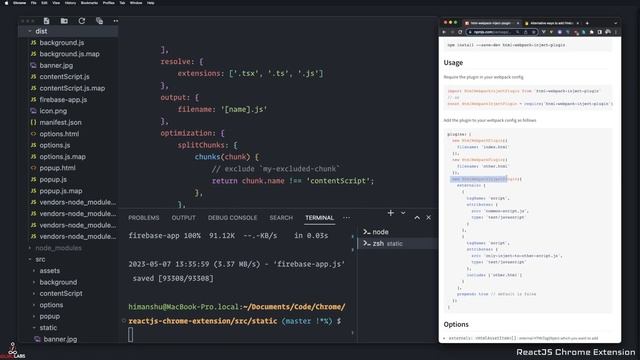Open manifest.json file
The height and width of the screenshot is (360, 640).
(68, 122)
